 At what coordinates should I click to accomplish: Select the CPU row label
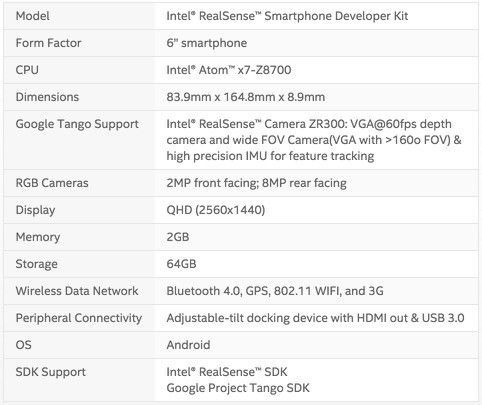[27, 70]
